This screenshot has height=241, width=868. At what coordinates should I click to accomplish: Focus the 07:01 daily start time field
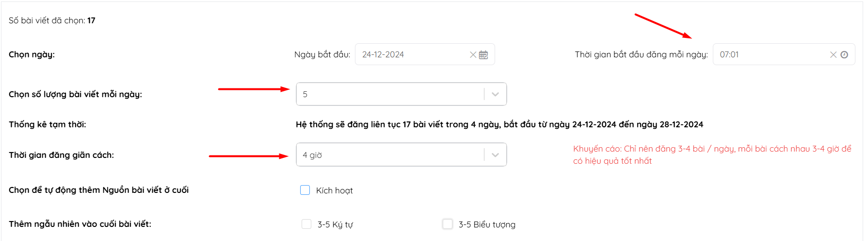[784, 54]
